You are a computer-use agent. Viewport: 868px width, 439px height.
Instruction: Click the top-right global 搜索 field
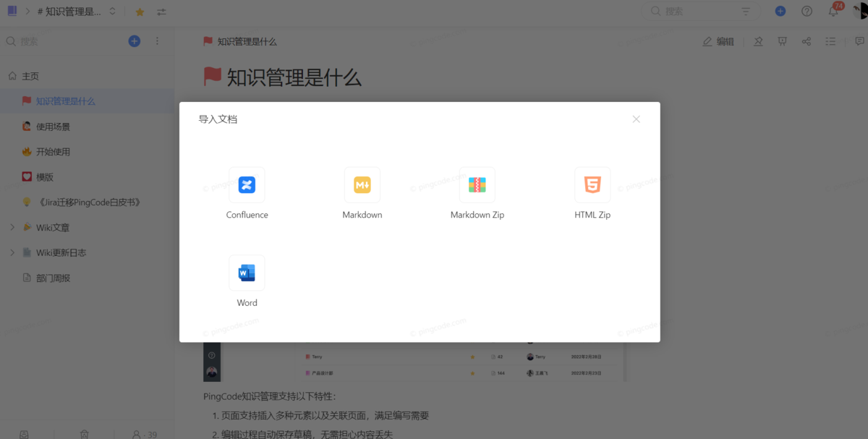702,11
